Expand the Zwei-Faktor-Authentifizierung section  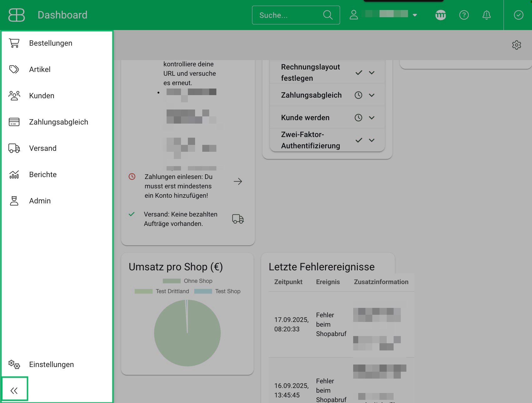372,140
